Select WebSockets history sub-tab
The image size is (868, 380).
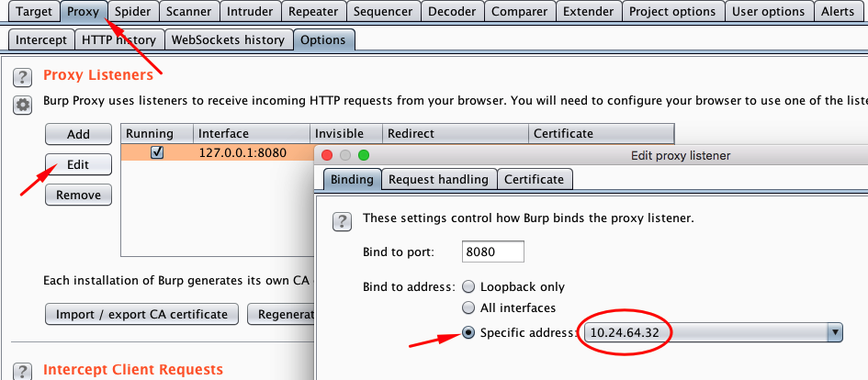[x=228, y=39]
